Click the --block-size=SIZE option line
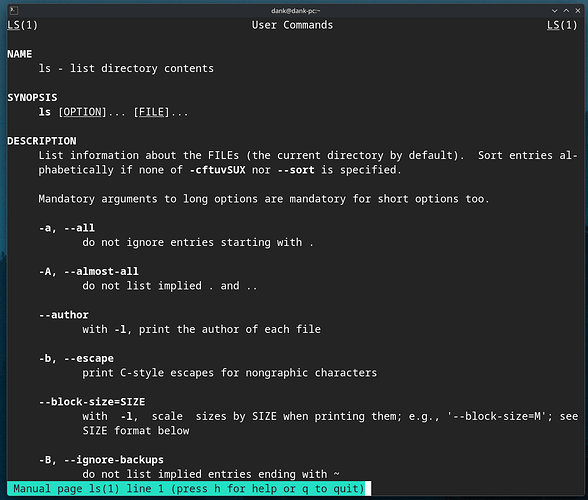The image size is (588, 500). [x=92, y=402]
